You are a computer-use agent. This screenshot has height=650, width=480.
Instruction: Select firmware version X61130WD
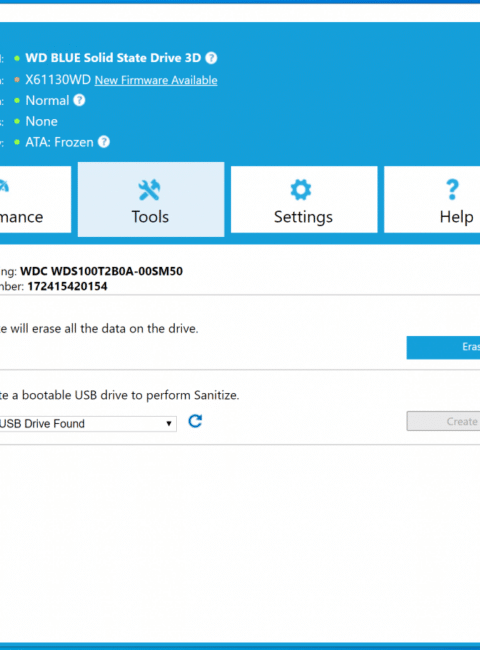tap(58, 80)
